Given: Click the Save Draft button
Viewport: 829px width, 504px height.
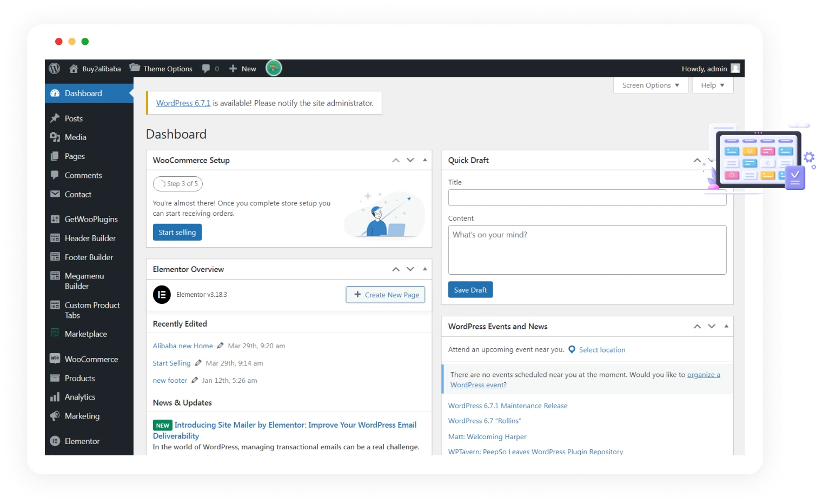Looking at the screenshot, I should (x=470, y=290).
